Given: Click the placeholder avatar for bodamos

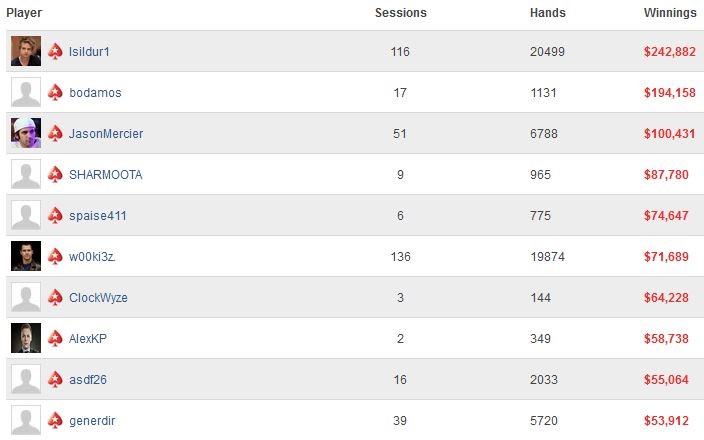Looking at the screenshot, I should click(26, 92).
